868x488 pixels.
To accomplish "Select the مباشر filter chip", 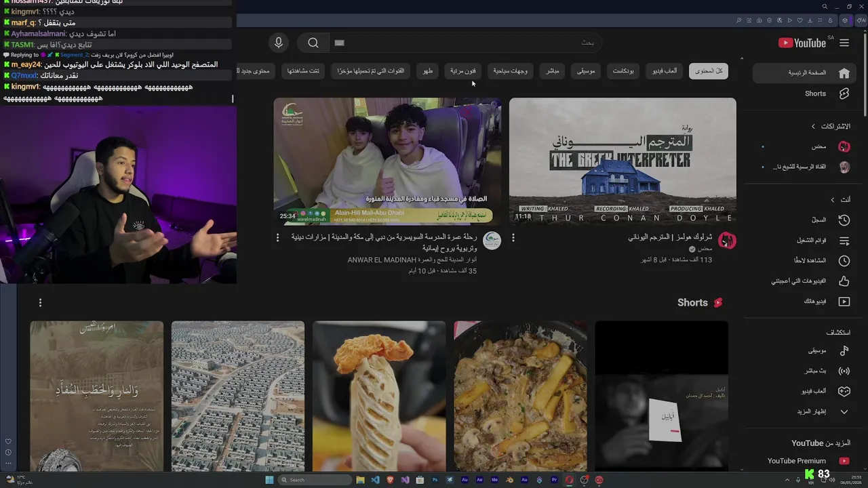I will click(x=553, y=71).
